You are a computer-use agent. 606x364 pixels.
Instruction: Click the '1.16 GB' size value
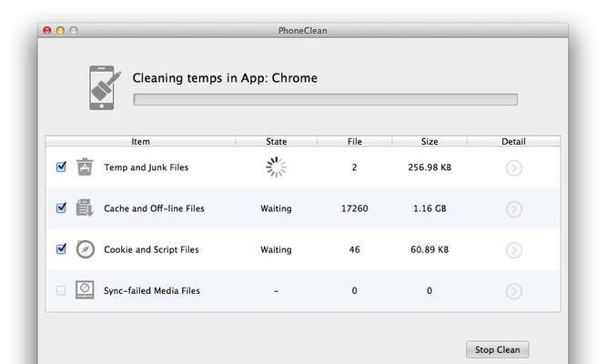429,208
